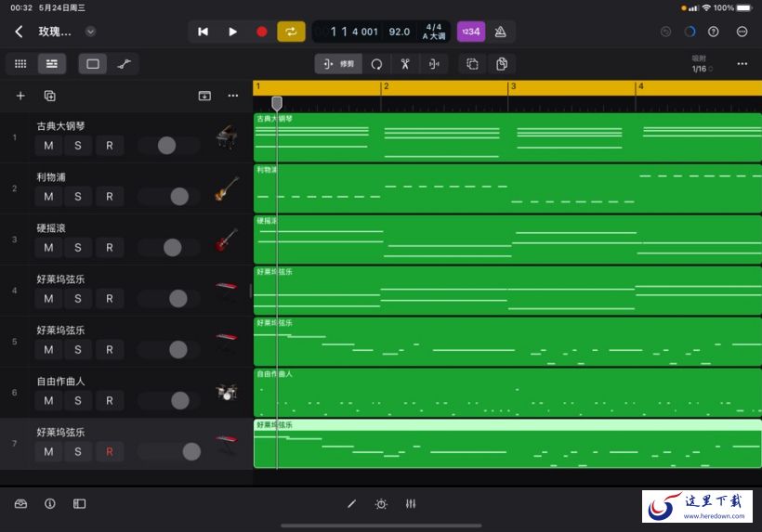Open the track header ellipsis menu
Viewport: 762px width, 532px height.
pyautogui.click(x=233, y=97)
